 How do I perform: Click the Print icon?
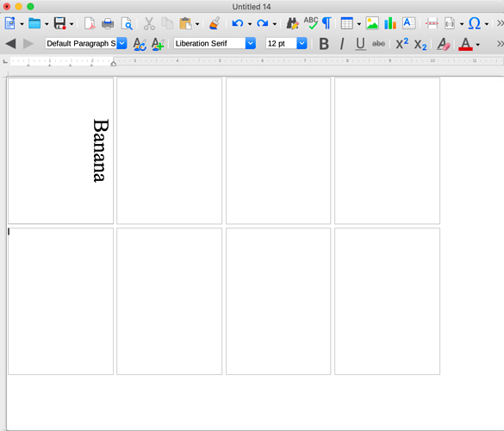tap(108, 23)
